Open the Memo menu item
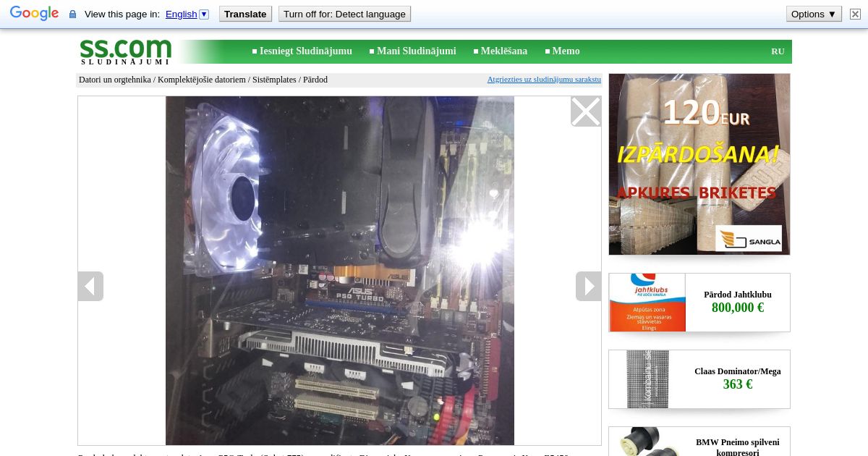 click(x=566, y=51)
